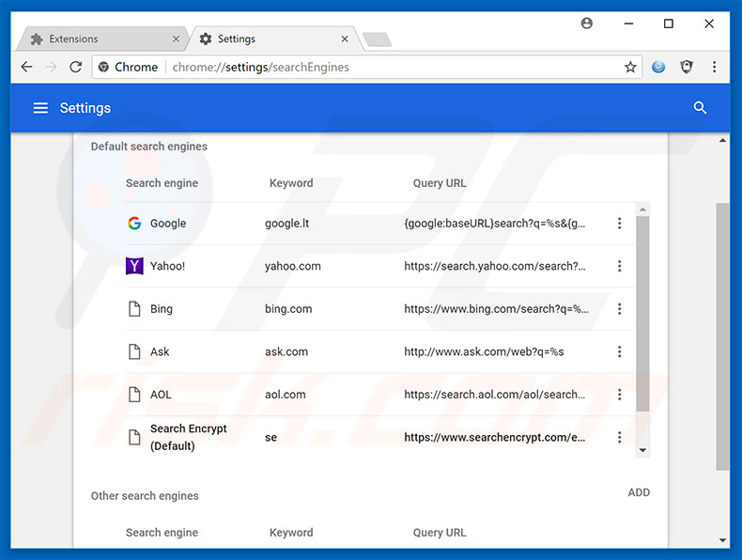Click the blue globe extension icon
Image resolution: width=742 pixels, height=560 pixels.
[x=658, y=68]
